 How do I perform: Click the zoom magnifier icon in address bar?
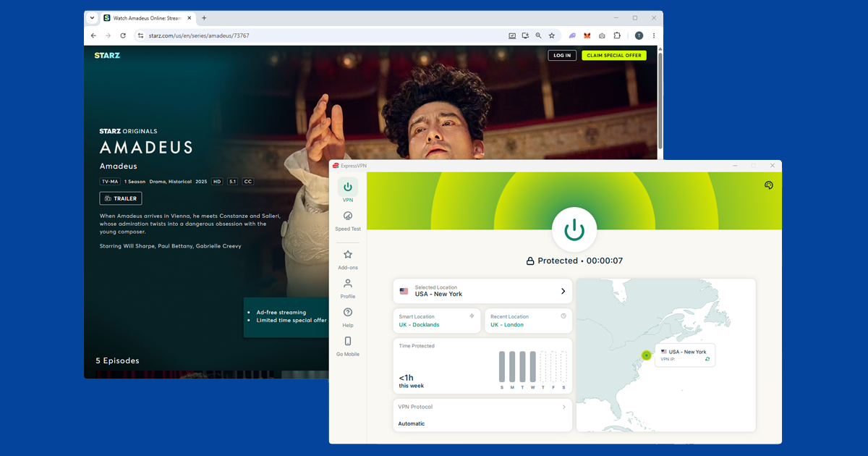(538, 35)
